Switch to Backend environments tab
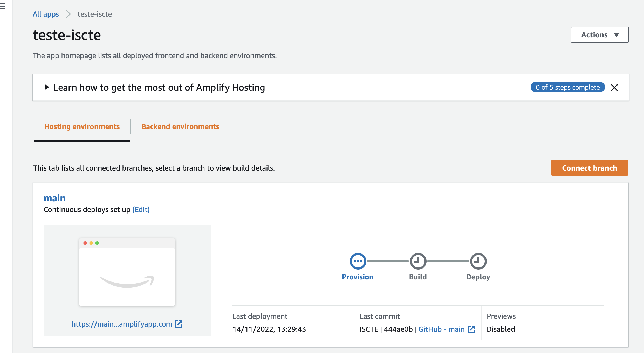The width and height of the screenshot is (644, 353). (180, 126)
